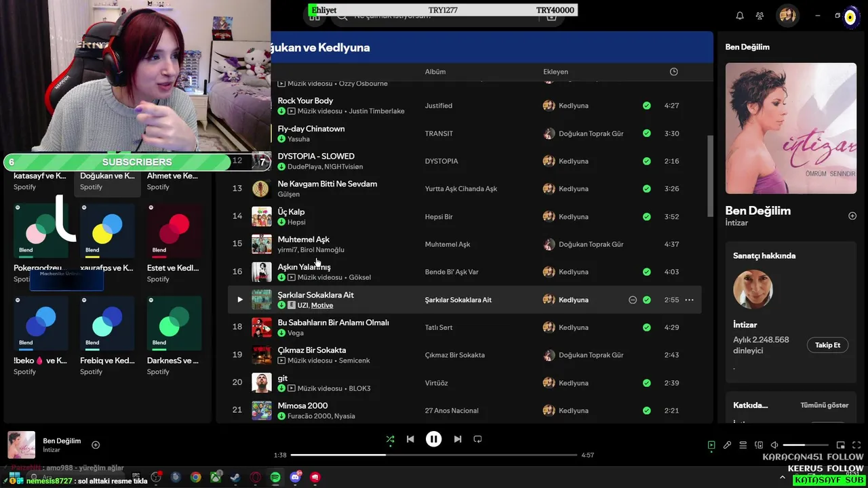The width and height of the screenshot is (868, 488).
Task: Open lyrics with the microphone icon
Action: coord(727,445)
